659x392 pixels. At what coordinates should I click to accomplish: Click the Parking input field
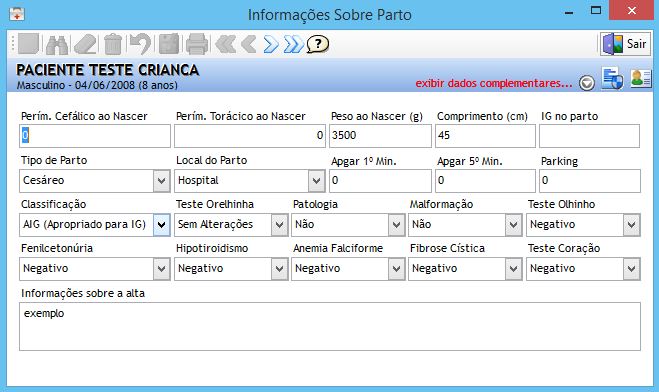[590, 181]
